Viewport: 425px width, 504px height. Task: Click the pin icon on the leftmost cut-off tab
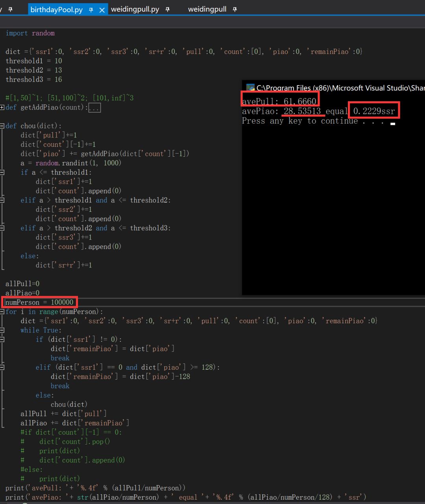(10, 9)
